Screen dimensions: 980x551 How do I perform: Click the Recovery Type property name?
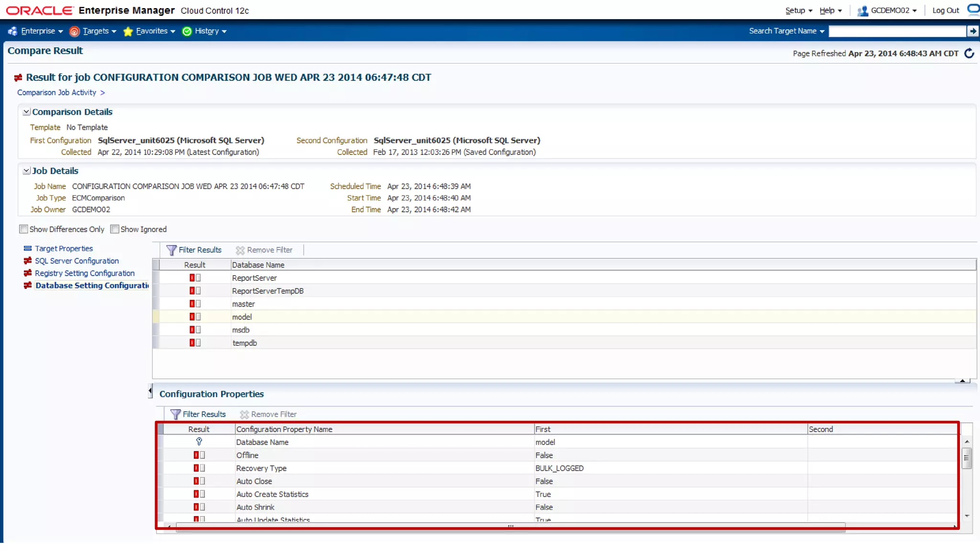pyautogui.click(x=261, y=468)
